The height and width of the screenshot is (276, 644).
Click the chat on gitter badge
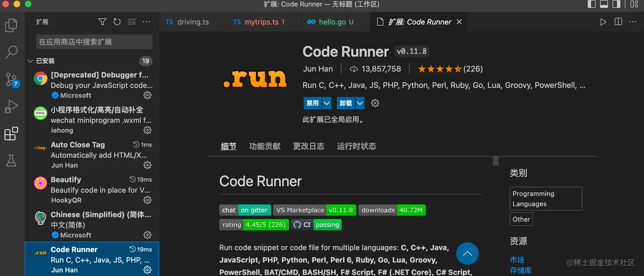pos(245,210)
